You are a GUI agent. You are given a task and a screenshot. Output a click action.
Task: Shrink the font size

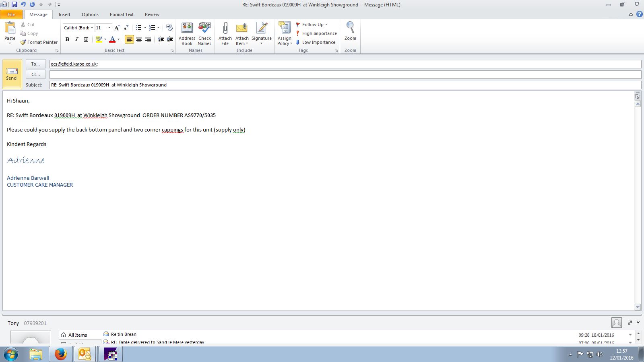pos(126,28)
